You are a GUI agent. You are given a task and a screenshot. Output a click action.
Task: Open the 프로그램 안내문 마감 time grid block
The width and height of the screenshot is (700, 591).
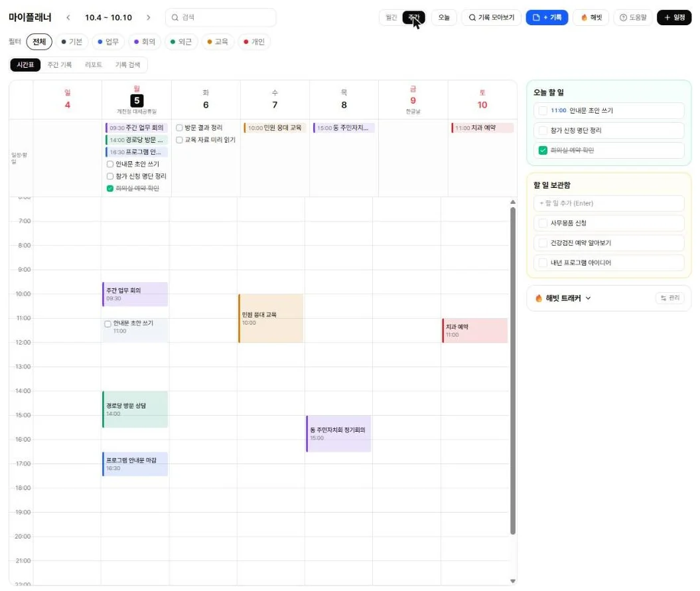pyautogui.click(x=135, y=464)
